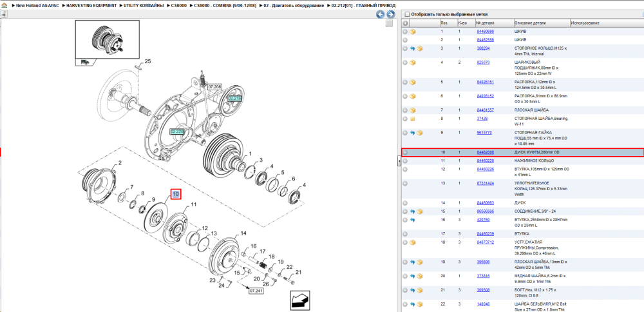Select callout 25 on the diagram
This screenshot has height=312, width=644.
coord(148,61)
